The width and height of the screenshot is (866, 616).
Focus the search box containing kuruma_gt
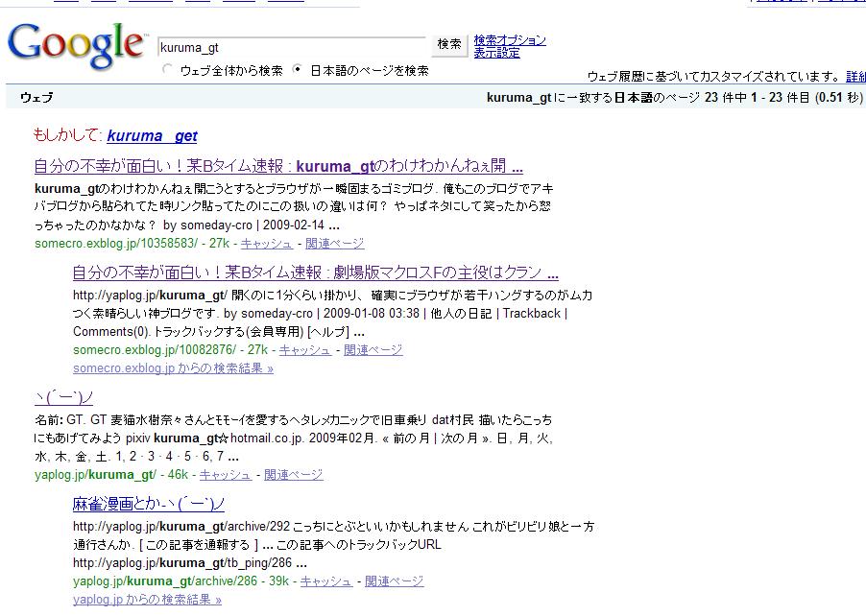click(x=292, y=47)
